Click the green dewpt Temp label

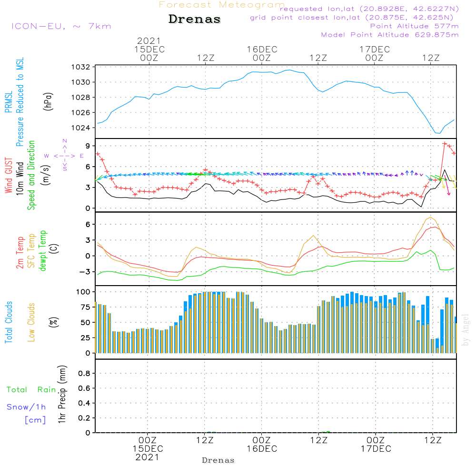(43, 250)
